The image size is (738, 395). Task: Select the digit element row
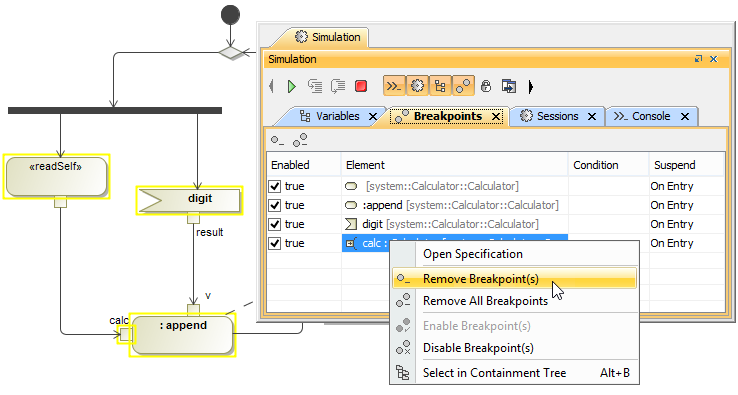tap(455, 225)
